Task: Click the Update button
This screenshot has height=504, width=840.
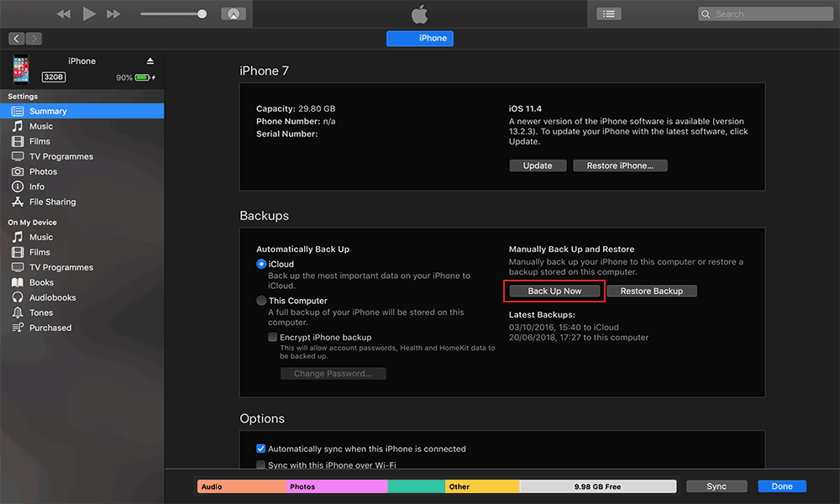Action: 538,165
